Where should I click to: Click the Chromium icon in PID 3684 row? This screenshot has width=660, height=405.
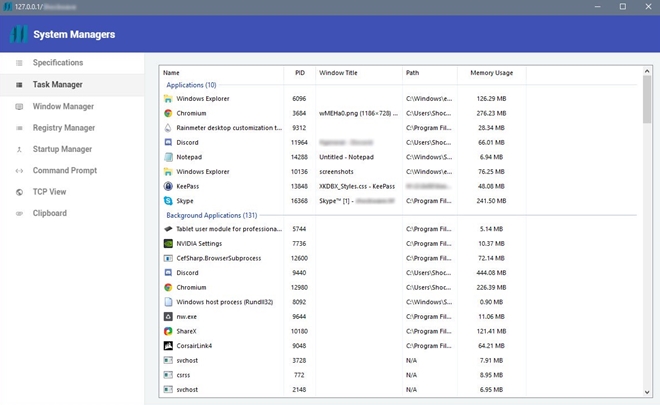[168, 113]
